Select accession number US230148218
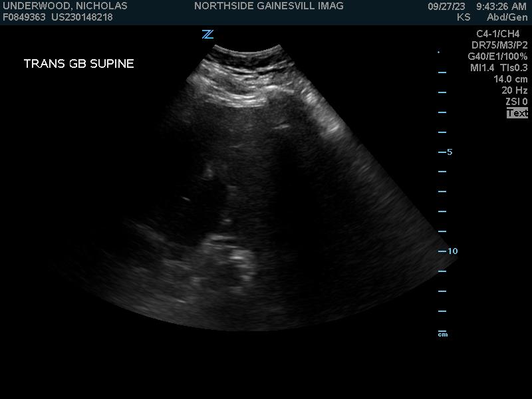 pos(82,17)
